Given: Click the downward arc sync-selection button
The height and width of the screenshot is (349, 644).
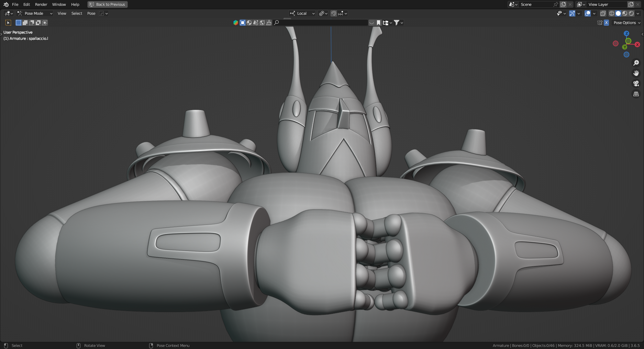Looking at the screenshot, I should click(371, 23).
